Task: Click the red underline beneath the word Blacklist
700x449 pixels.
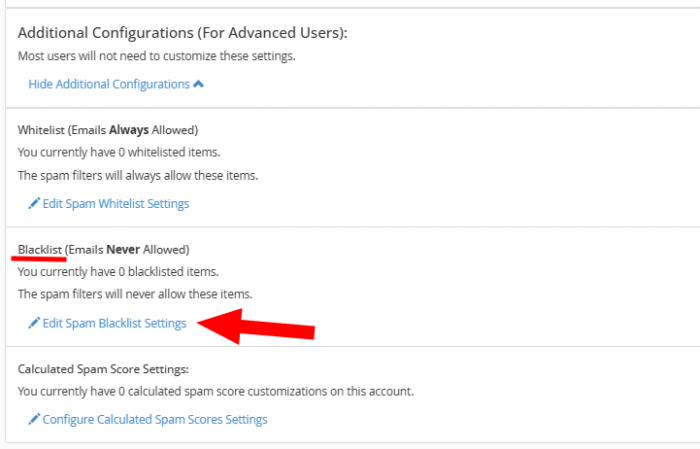Action: click(39, 259)
